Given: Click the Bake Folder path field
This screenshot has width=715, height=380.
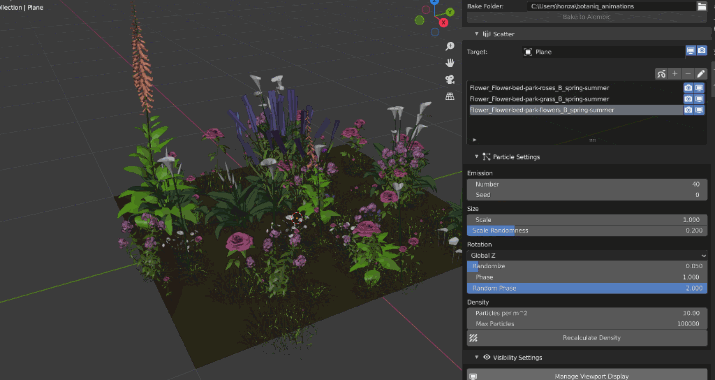Looking at the screenshot, I should (611, 6).
